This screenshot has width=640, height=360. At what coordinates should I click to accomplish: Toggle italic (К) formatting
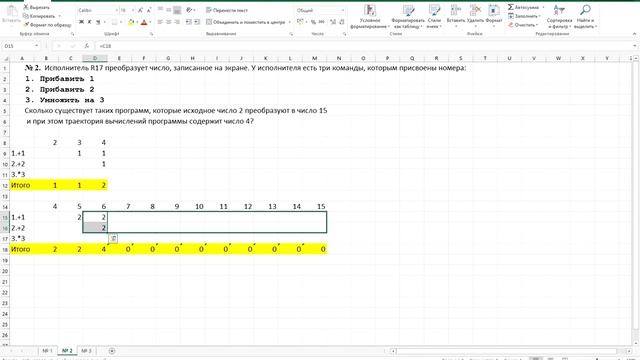point(89,22)
